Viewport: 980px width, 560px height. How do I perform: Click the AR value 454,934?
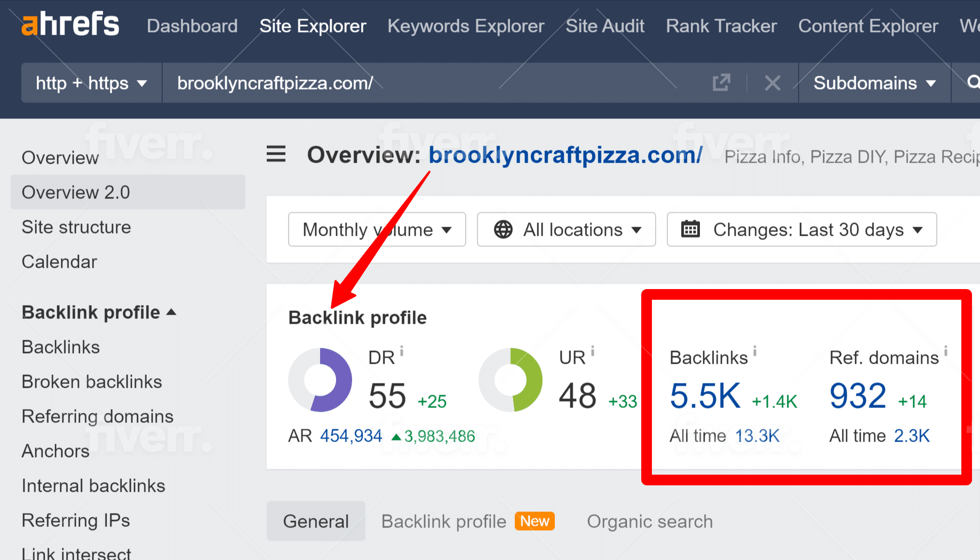coord(351,436)
